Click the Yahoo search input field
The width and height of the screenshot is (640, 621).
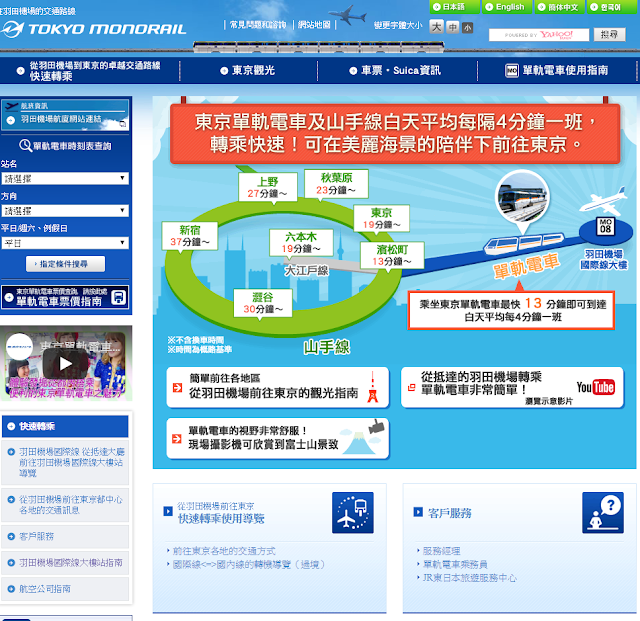pos(539,35)
